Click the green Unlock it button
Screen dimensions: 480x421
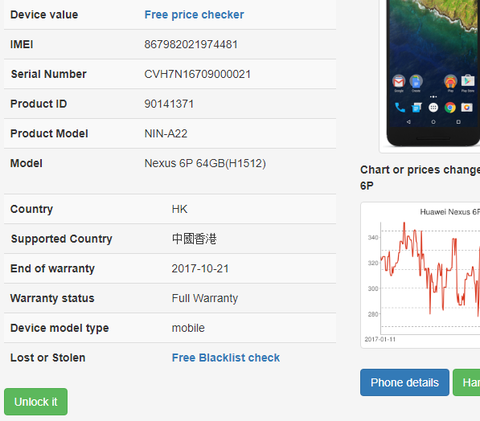[x=36, y=402]
